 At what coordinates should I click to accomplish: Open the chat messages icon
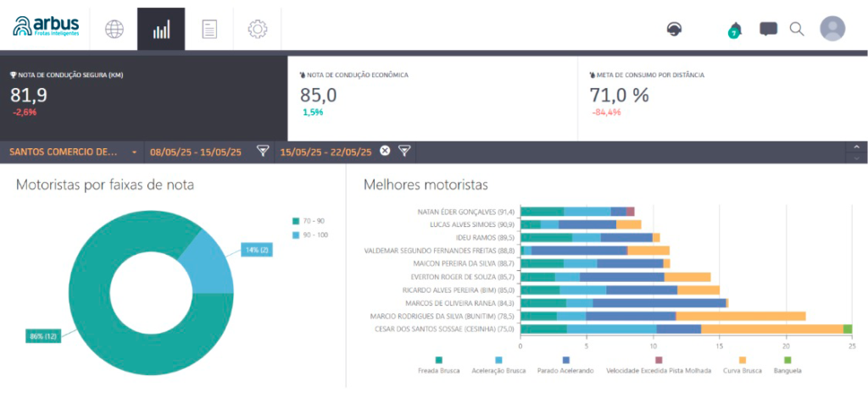[768, 29]
